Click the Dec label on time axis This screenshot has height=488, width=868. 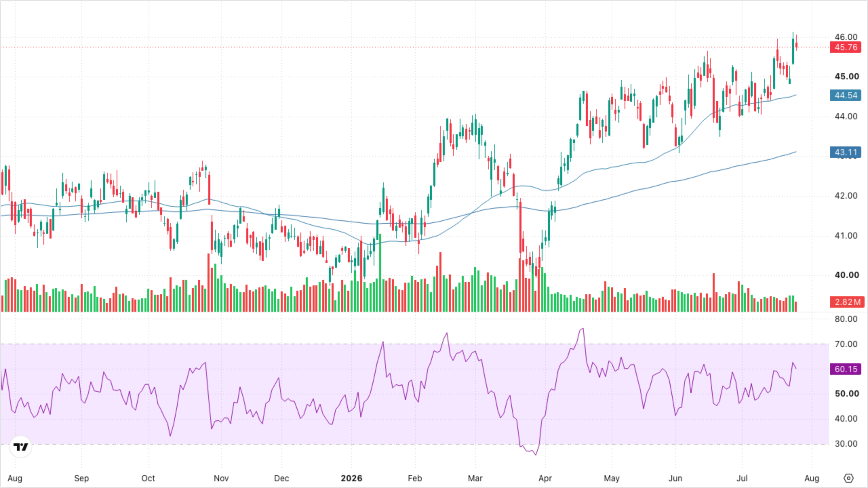[281, 478]
